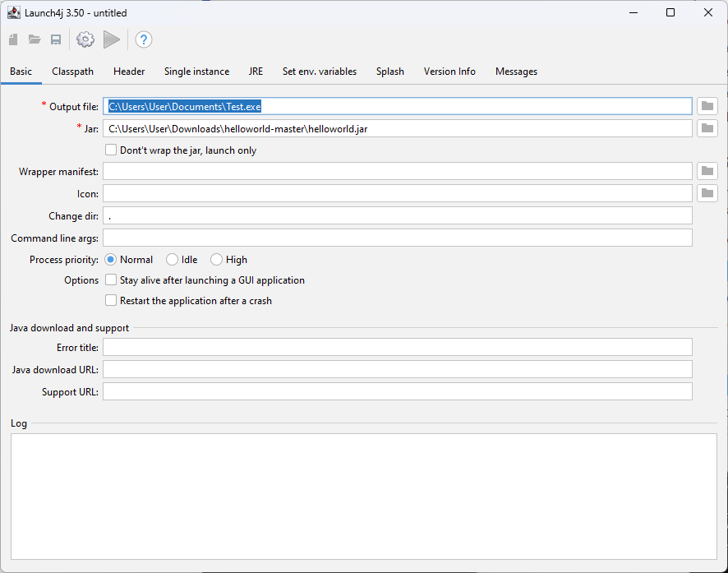Save the configuration with the floppy icon
Image resolution: width=728 pixels, height=573 pixels.
56,39
